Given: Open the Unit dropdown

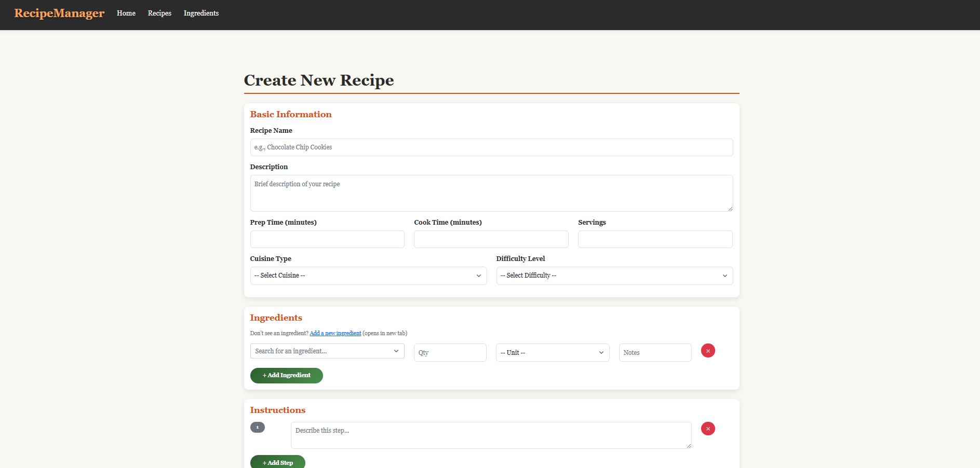Looking at the screenshot, I should (x=552, y=352).
